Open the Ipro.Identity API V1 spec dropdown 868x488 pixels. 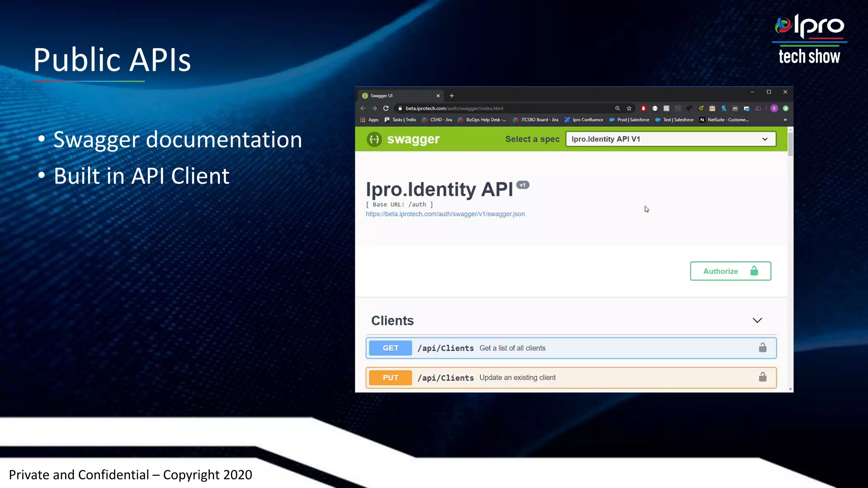(671, 139)
